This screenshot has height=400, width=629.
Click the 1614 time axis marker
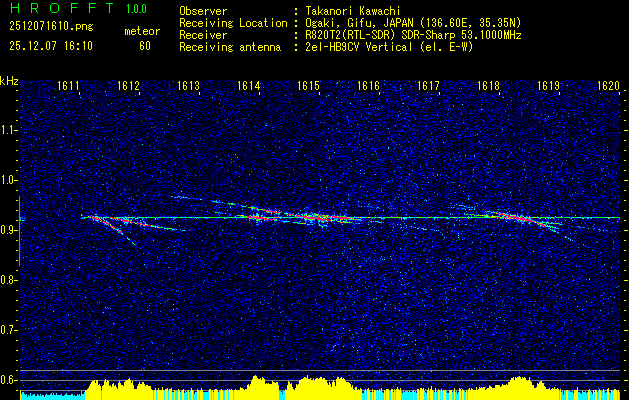[x=249, y=85]
